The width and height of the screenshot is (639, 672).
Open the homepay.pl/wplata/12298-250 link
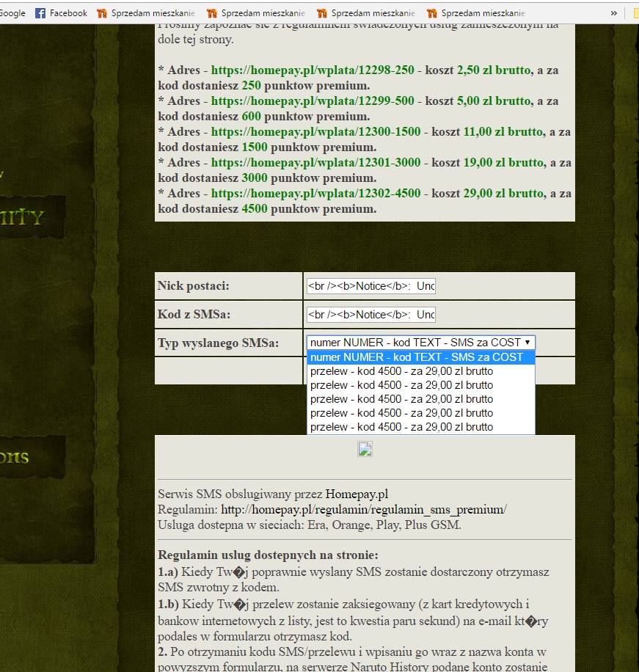coord(313,70)
